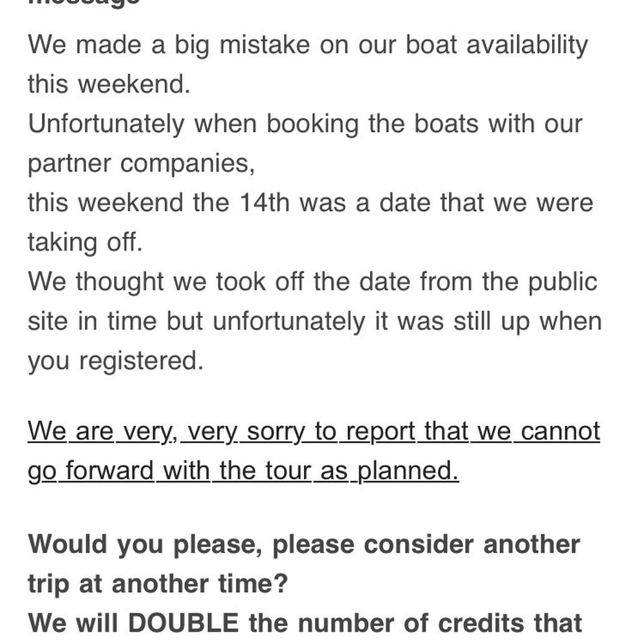Image resolution: width=644 pixels, height=644 pixels.
Task: Click the word "public" in the message text
Action: 562,283
